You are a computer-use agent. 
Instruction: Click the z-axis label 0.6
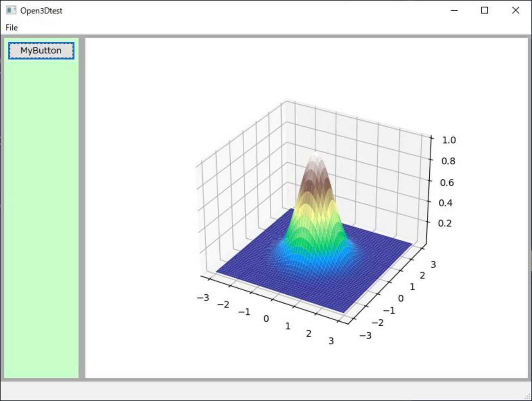(447, 182)
